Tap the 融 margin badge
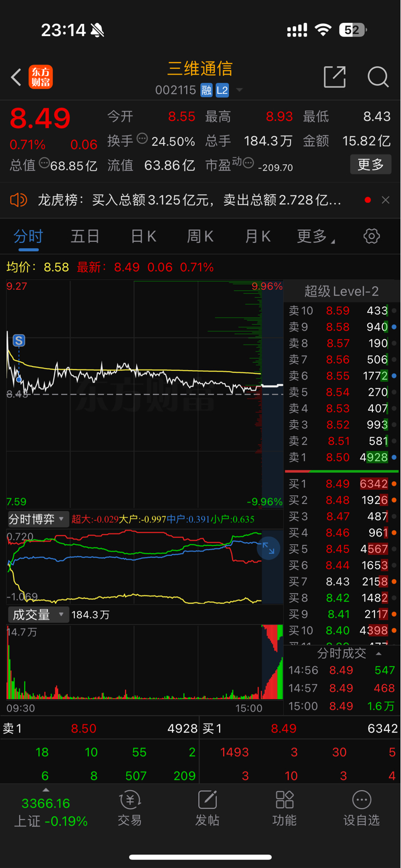This screenshot has width=401, height=868. [206, 90]
